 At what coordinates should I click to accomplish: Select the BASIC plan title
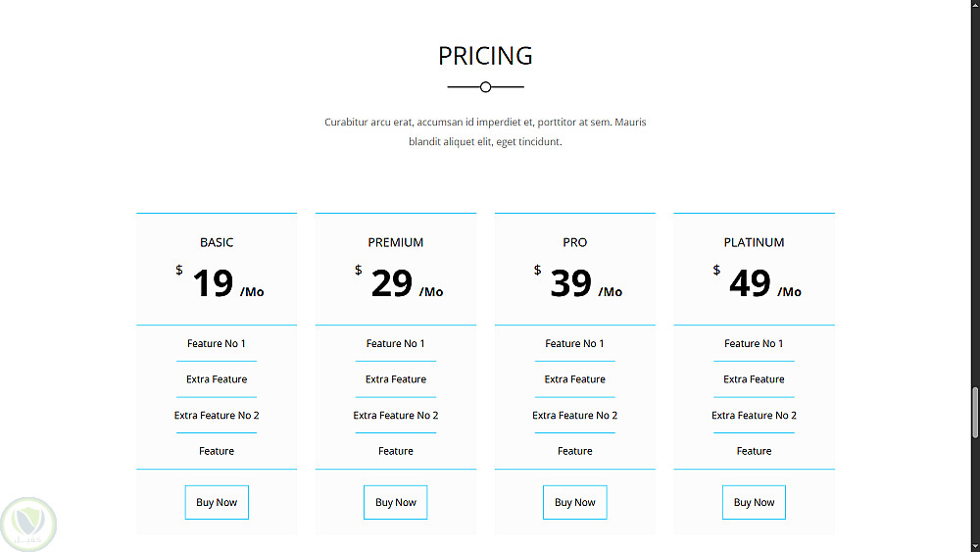(x=217, y=242)
